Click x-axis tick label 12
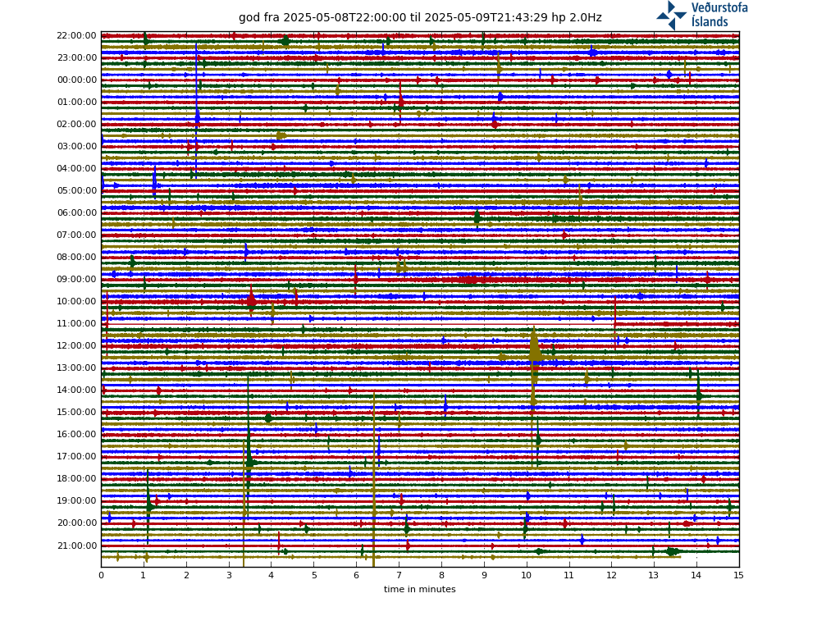Viewport: 840px width, 630px height. [x=611, y=575]
